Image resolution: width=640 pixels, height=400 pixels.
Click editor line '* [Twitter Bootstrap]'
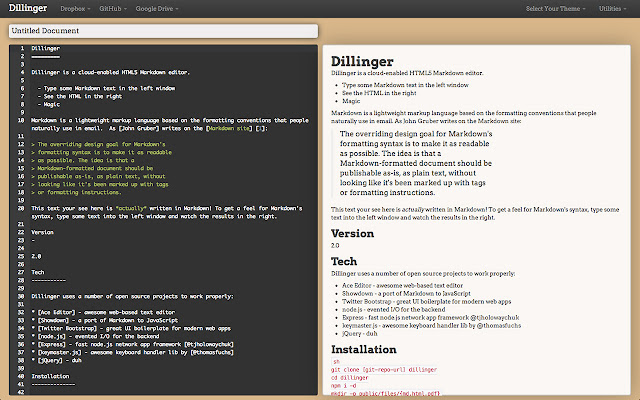click(x=131, y=328)
